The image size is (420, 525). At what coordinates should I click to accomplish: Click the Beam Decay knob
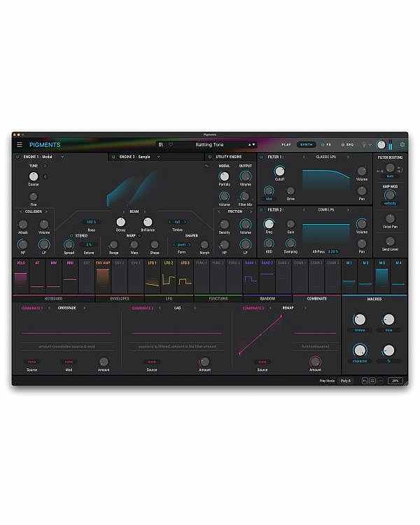point(120,222)
